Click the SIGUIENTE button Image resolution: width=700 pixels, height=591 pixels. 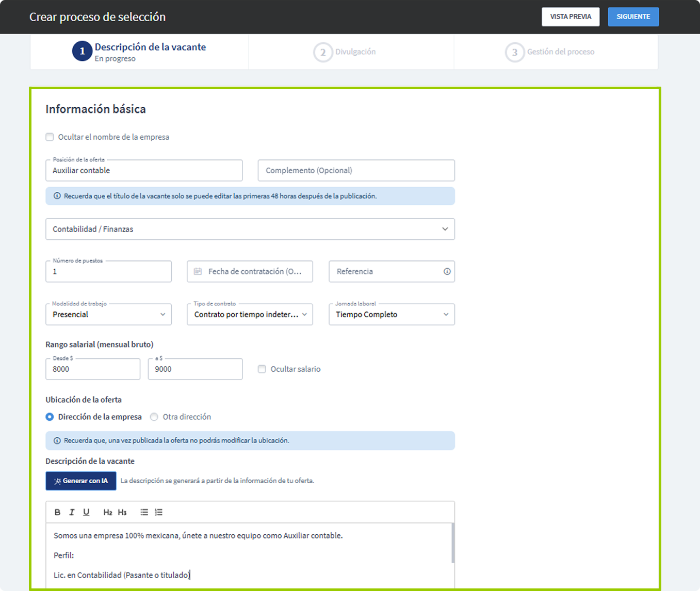[633, 17]
